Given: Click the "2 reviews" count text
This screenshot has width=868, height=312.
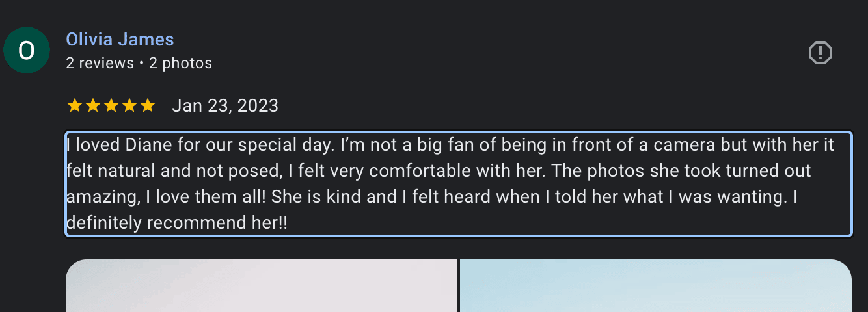Looking at the screenshot, I should 100,63.
